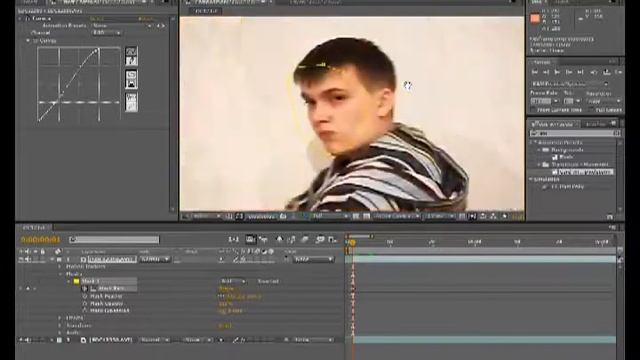Click graph editor icon in timeline toolbar
640x360 pixels.
click(333, 240)
